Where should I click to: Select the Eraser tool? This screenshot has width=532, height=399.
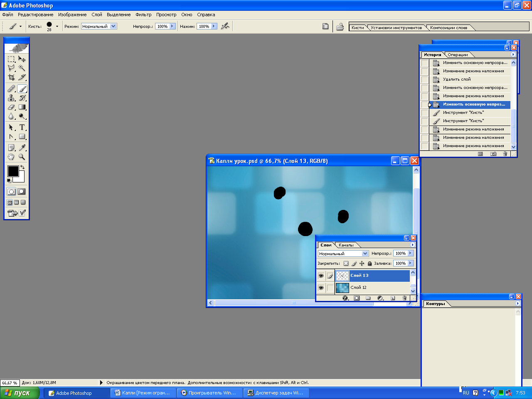11,107
